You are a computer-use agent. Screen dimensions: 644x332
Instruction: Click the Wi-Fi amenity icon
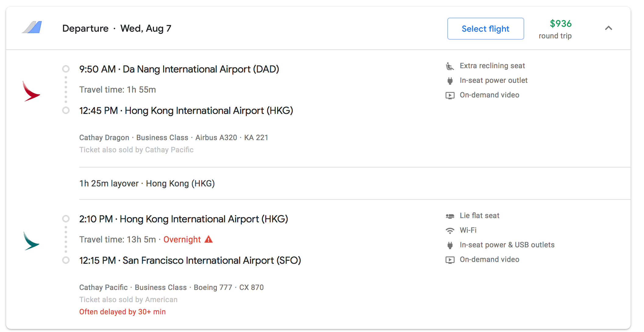coord(450,231)
